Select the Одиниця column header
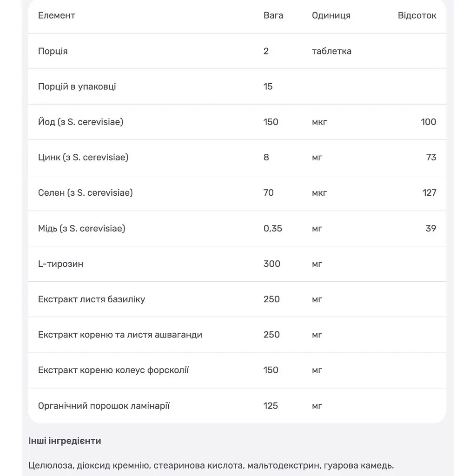The height and width of the screenshot is (476, 476). [x=331, y=15]
